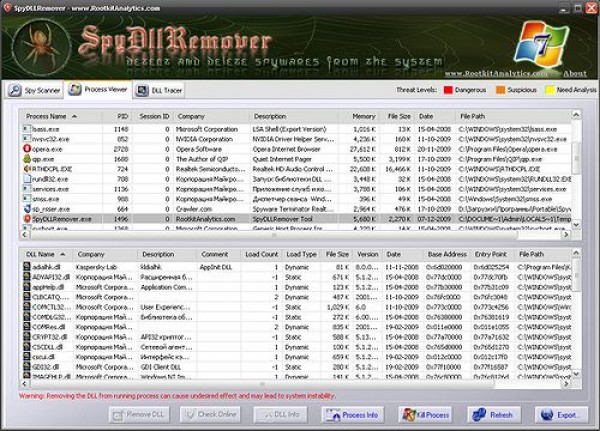Click the smss.exe process icon

(27, 199)
